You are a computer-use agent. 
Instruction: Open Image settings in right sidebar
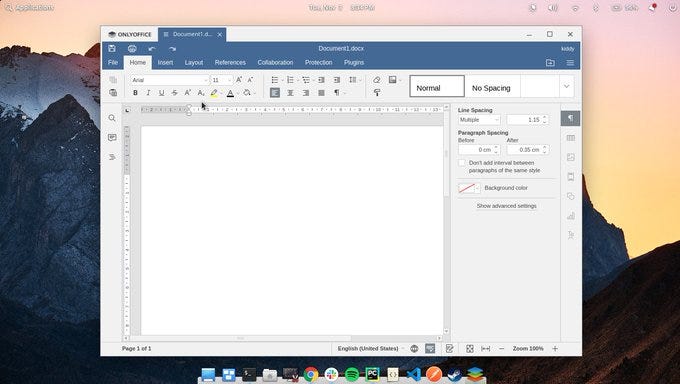571,158
